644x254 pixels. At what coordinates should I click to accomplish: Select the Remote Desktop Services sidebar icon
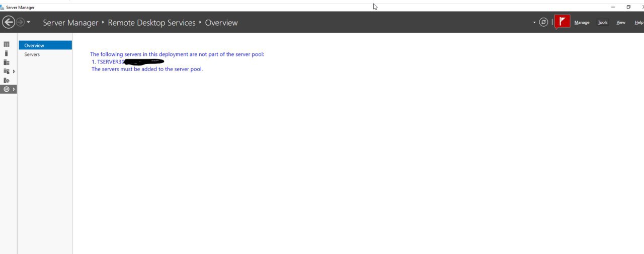[7, 89]
